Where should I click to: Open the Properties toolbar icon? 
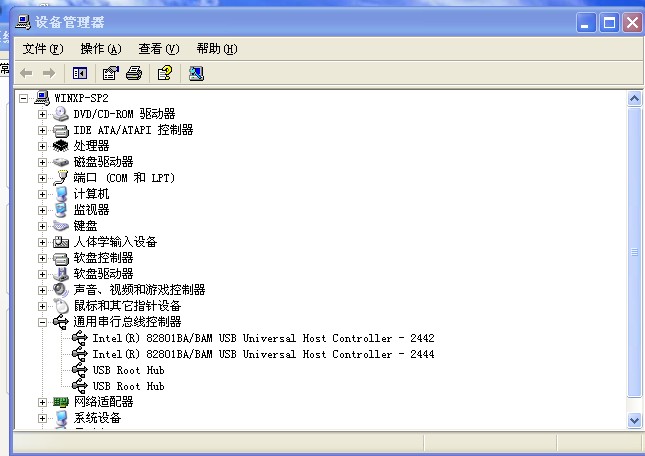[x=111, y=74]
